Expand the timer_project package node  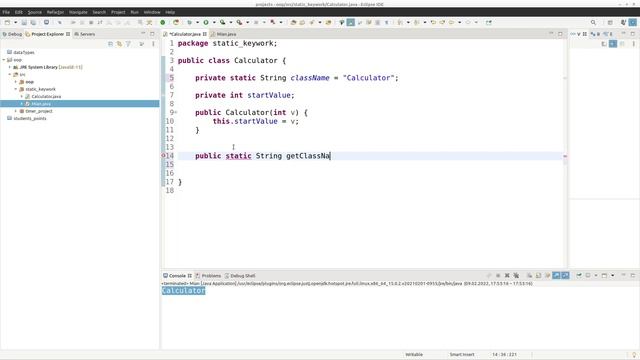[x=16, y=111]
